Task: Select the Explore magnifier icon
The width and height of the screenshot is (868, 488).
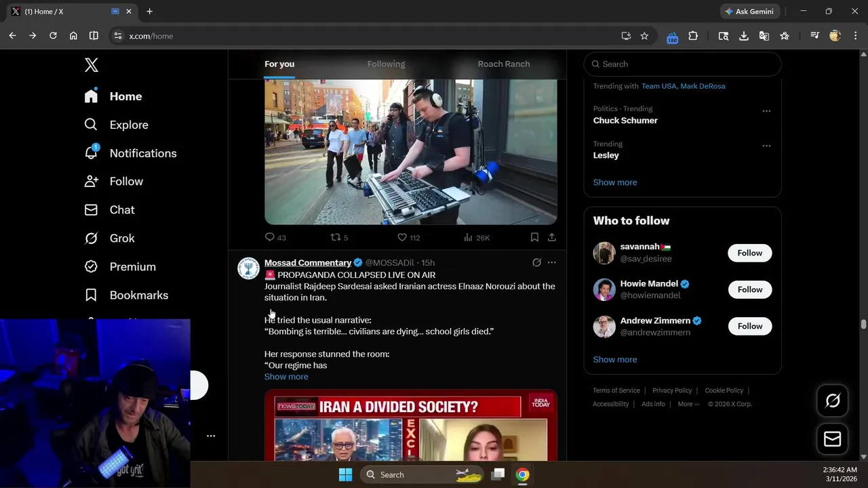Action: (91, 125)
